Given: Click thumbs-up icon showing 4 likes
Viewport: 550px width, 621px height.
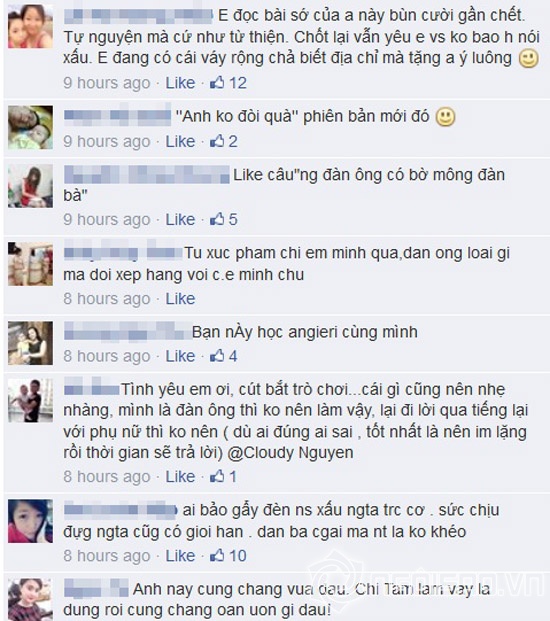Looking at the screenshot, I should 217,356.
